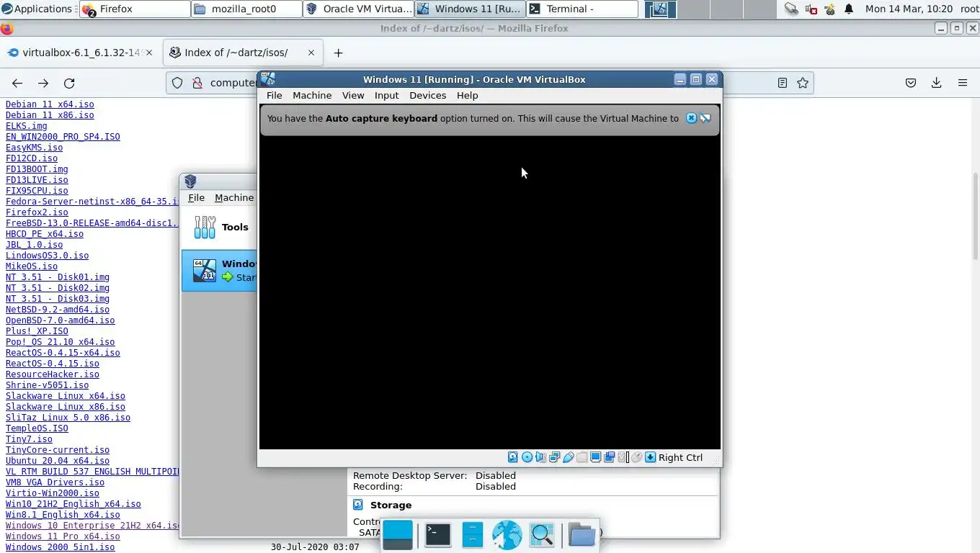
Task: Click the Firefox page vertical scrollbar
Action: coord(976,216)
